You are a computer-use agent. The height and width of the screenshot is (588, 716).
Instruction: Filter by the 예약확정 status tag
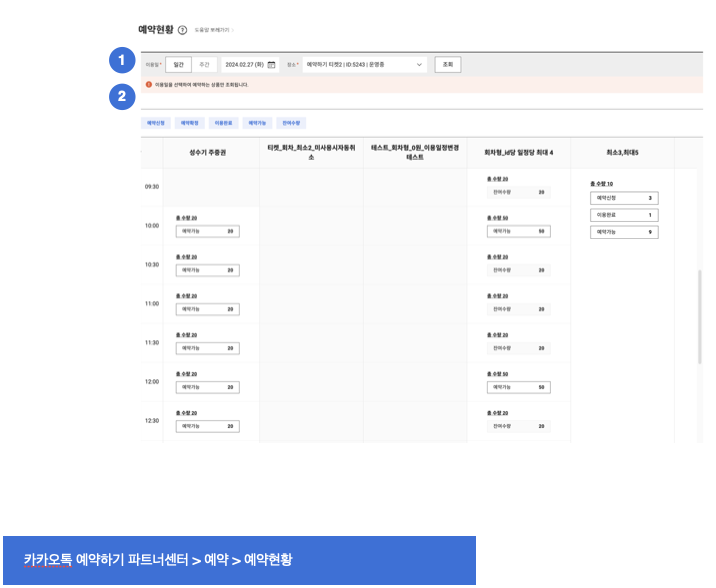tap(189, 123)
